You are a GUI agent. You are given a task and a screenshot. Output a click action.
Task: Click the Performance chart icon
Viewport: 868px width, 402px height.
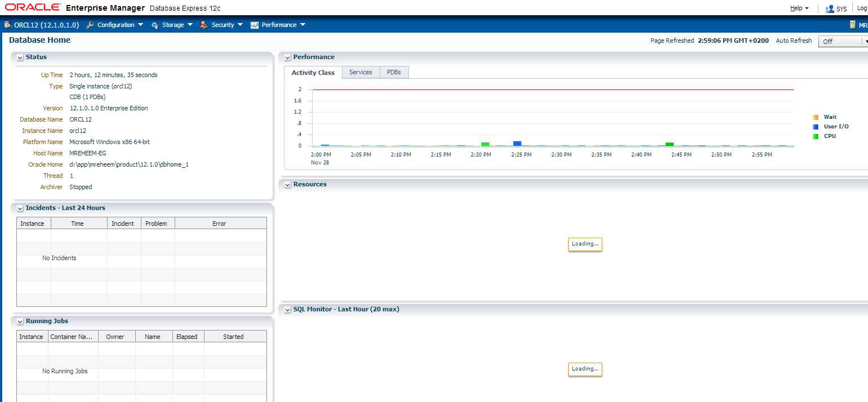point(255,25)
